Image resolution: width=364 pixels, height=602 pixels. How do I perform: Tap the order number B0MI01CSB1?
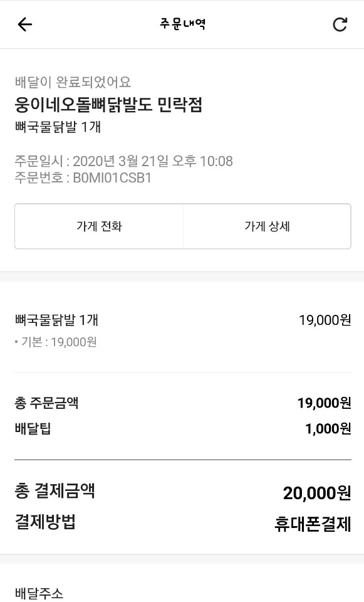pyautogui.click(x=112, y=177)
